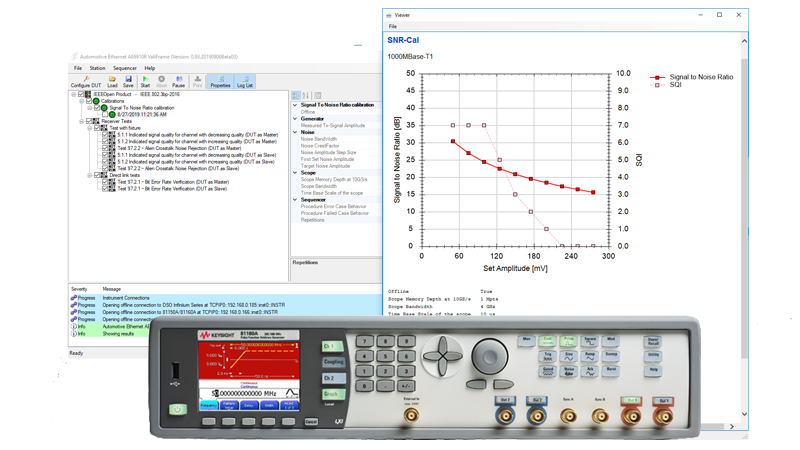Select the Scope Bandwidth property row
800x450 pixels.
[337, 186]
